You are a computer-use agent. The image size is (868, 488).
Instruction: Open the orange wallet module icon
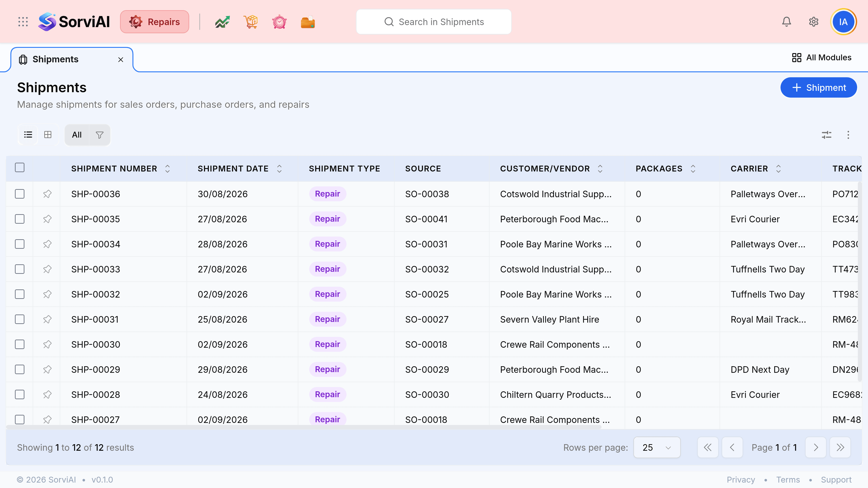click(308, 22)
